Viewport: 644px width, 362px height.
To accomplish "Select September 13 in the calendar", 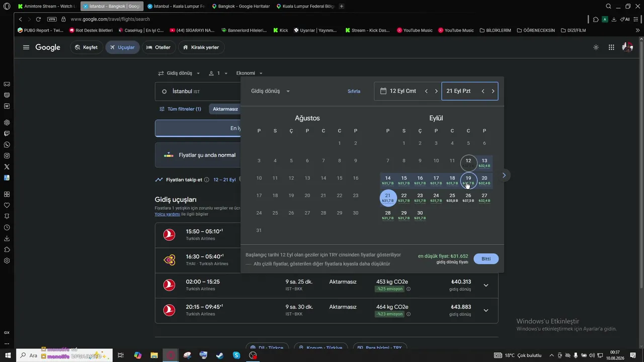I will pos(485,163).
